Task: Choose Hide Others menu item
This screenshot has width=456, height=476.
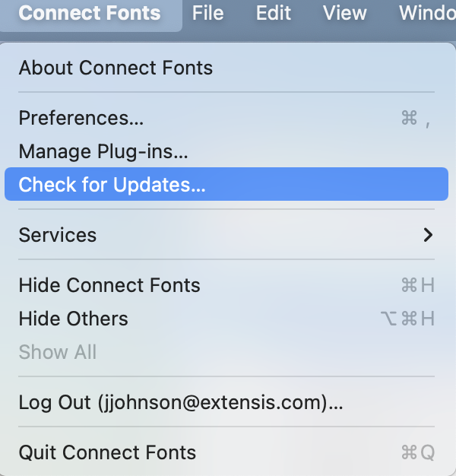Action: [x=74, y=319]
